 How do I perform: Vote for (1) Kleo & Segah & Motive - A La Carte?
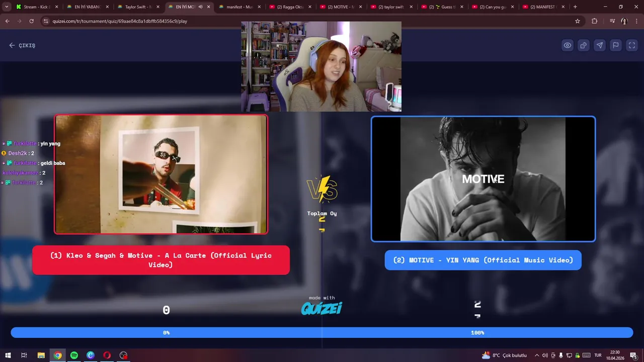[x=161, y=260]
